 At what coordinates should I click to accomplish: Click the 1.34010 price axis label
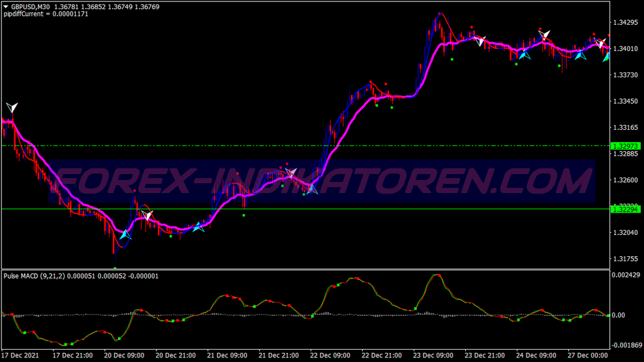[626, 49]
